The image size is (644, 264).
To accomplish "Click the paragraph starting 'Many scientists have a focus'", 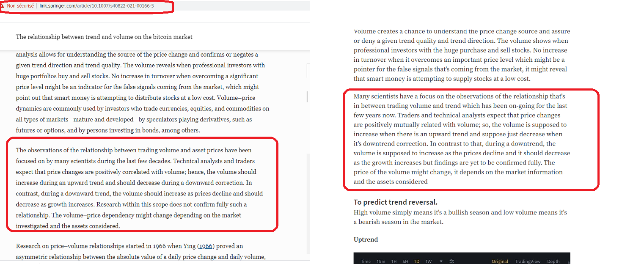I will click(462, 139).
